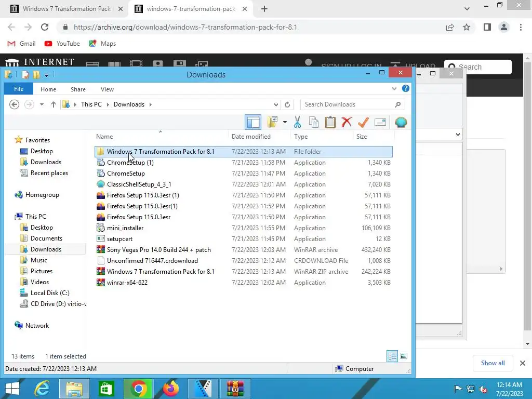Expand the ribbon with the chevron
Image resolution: width=532 pixels, height=399 pixels.
click(x=394, y=89)
